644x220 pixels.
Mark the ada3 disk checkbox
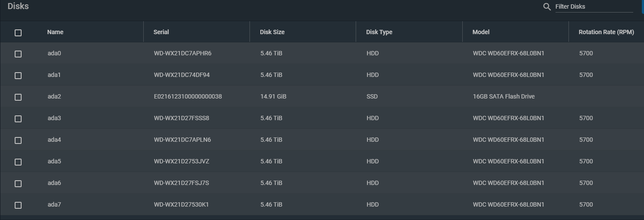pos(18,119)
